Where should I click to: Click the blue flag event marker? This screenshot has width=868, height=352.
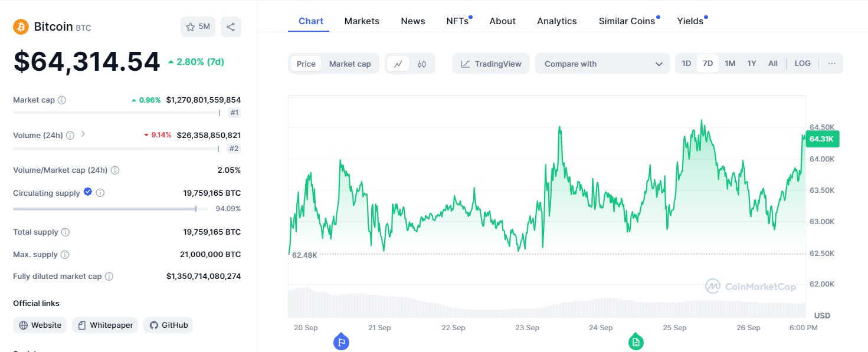(x=341, y=341)
